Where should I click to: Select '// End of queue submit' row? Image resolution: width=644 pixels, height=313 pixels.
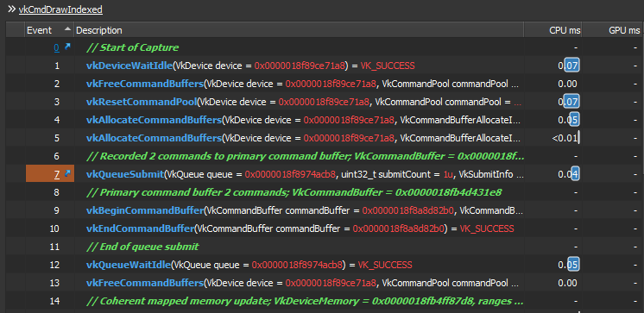[325, 247]
